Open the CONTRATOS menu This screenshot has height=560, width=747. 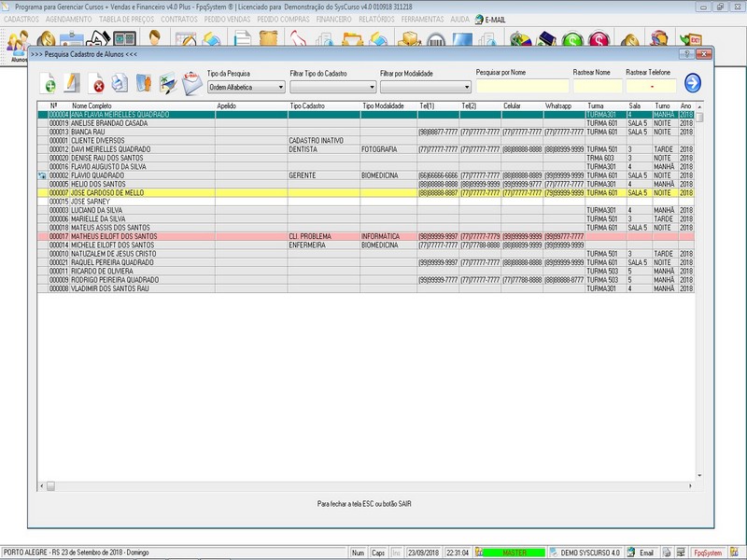178,20
